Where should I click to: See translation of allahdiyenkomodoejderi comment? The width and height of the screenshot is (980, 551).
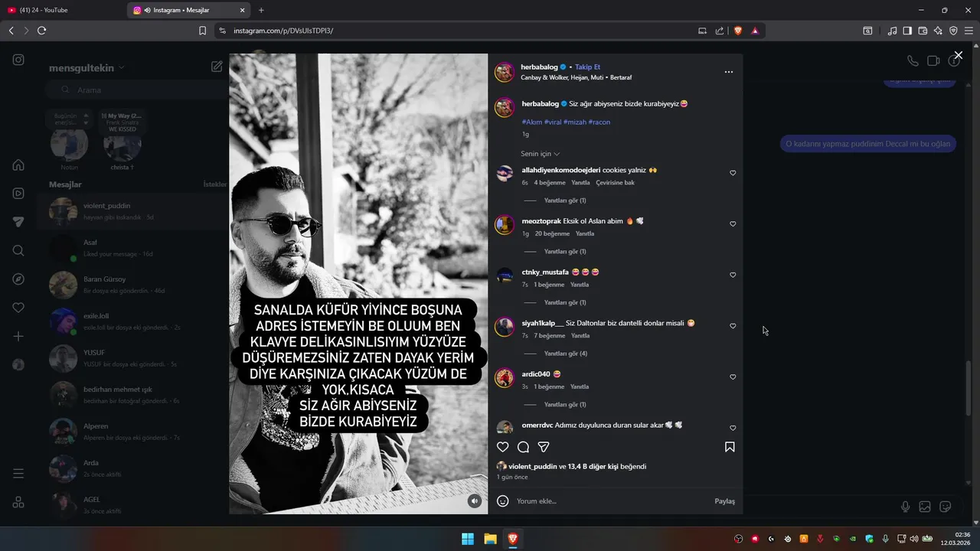coord(616,183)
